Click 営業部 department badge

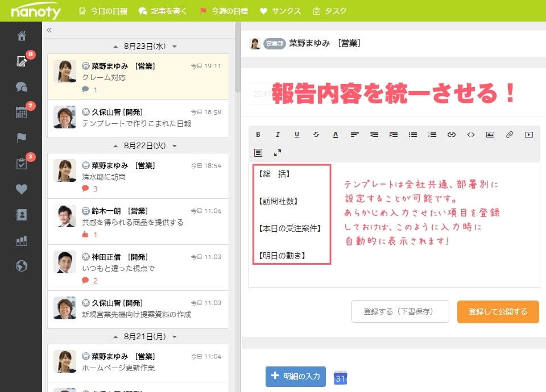tap(274, 44)
